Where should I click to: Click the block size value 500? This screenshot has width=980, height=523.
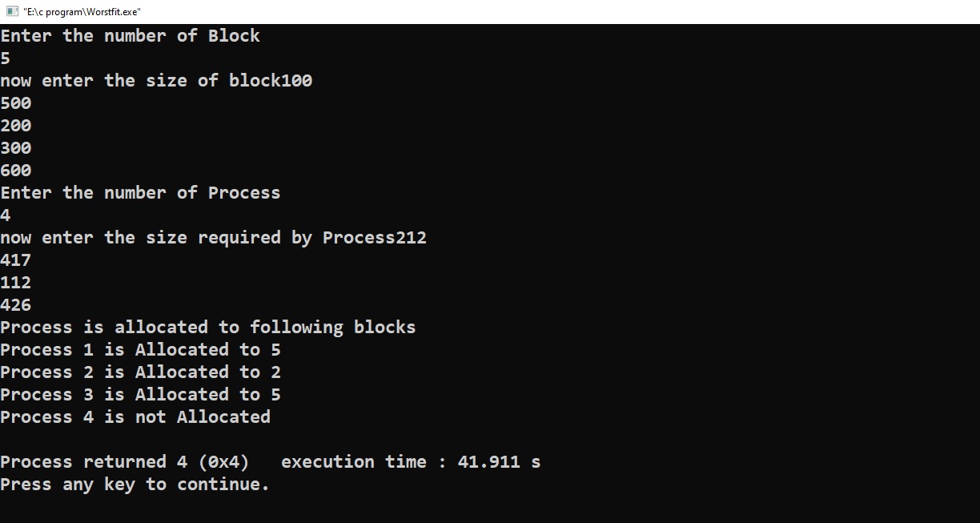16,103
